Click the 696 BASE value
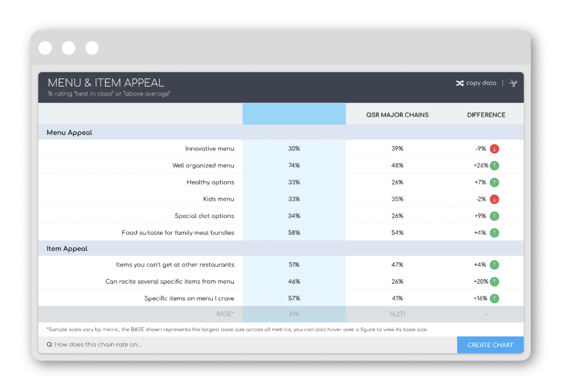 (294, 313)
